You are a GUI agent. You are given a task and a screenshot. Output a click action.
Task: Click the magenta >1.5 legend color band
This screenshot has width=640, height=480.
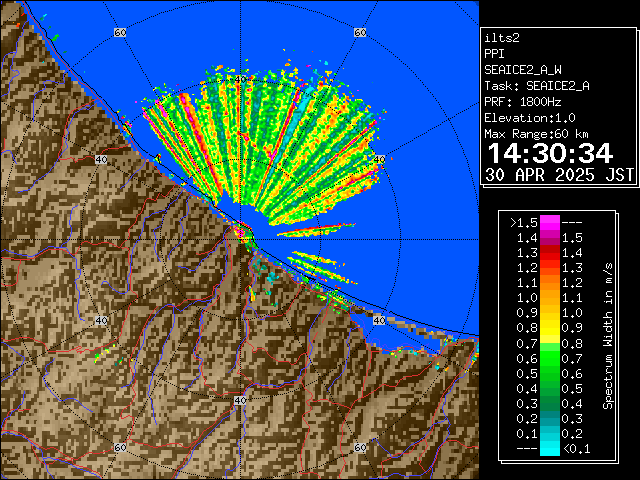[x=549, y=223]
